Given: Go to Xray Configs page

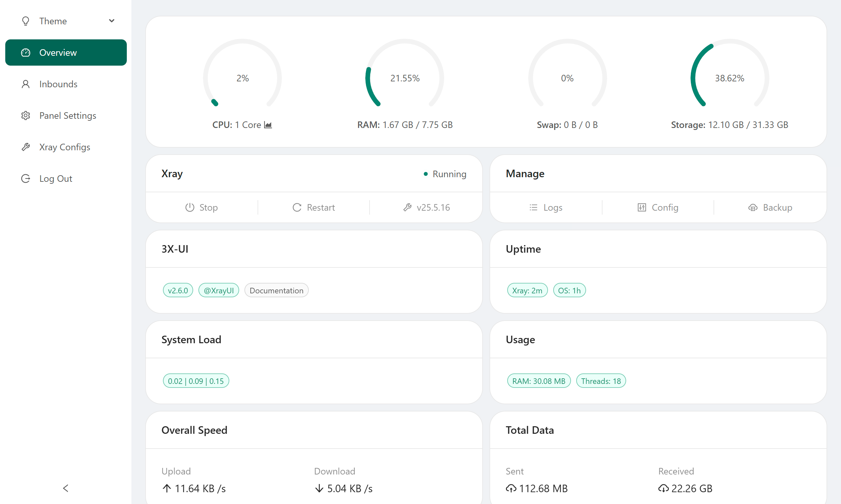Looking at the screenshot, I should pyautogui.click(x=65, y=147).
